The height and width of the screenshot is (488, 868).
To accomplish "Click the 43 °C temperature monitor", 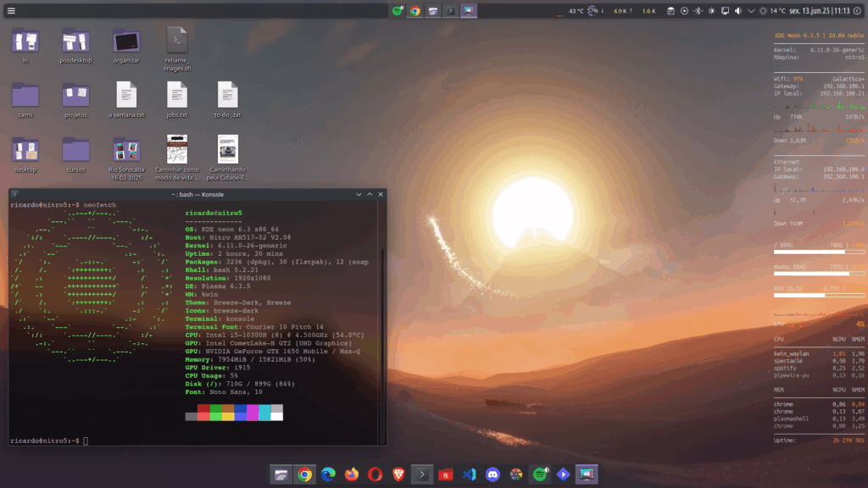I will click(576, 10).
